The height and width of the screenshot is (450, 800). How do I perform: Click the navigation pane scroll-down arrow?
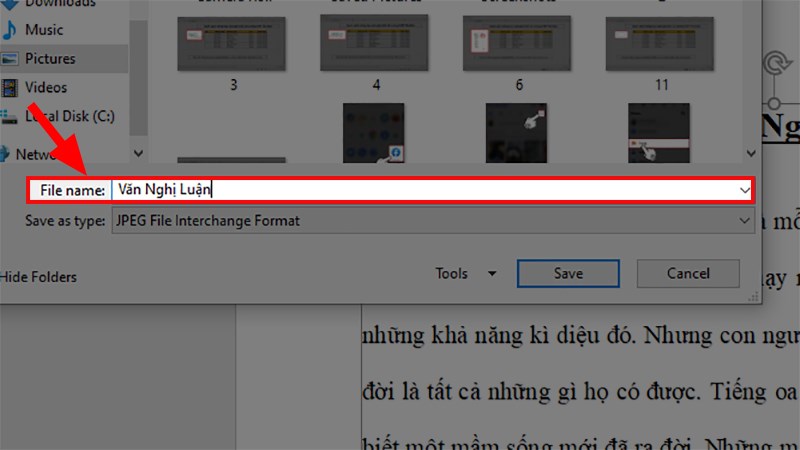coord(138,153)
